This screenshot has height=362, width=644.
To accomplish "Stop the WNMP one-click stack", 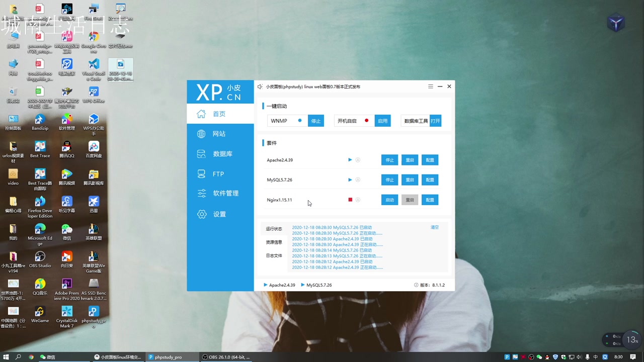I will click(316, 121).
